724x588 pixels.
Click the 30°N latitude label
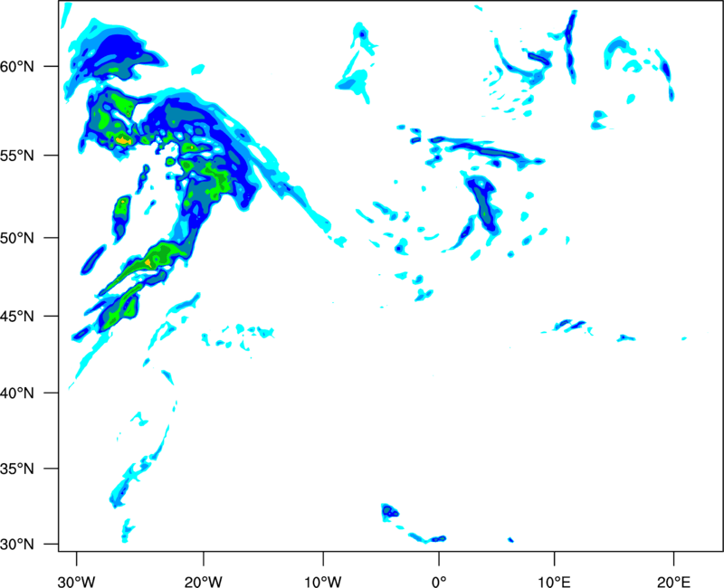[x=17, y=545]
